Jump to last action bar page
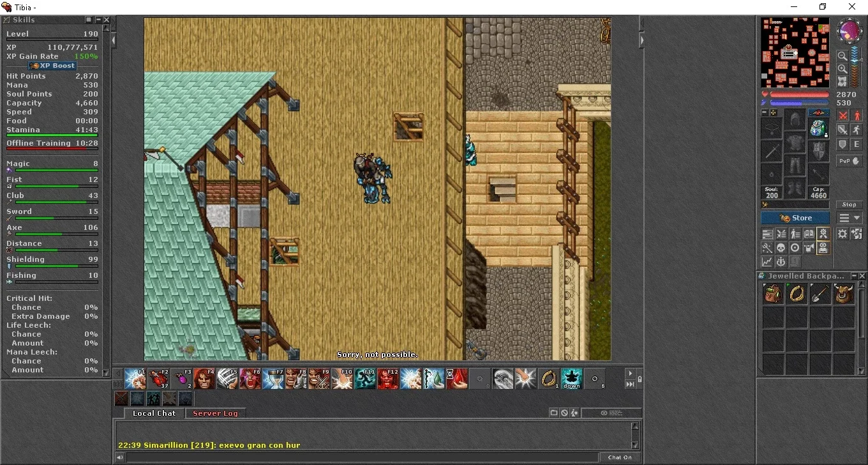The width and height of the screenshot is (868, 465). click(x=630, y=384)
